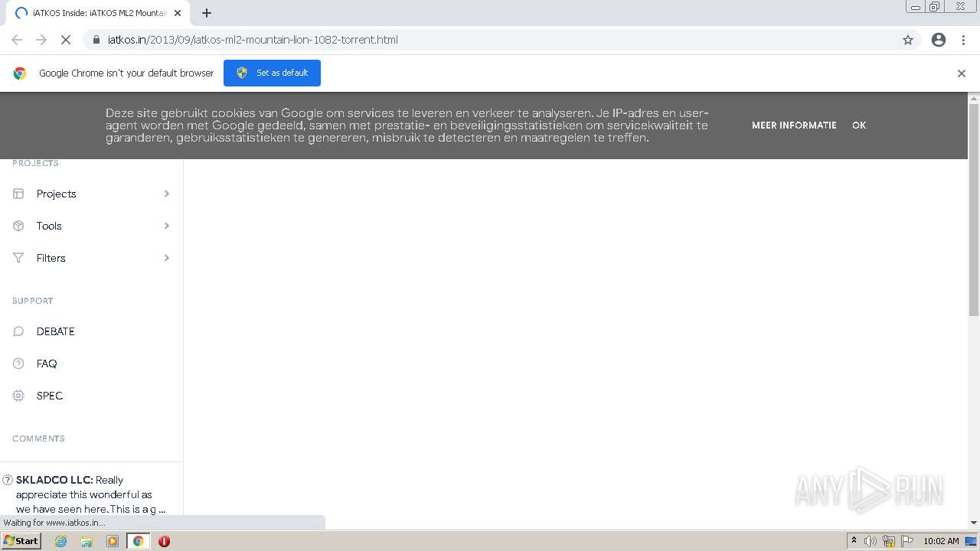Image resolution: width=980 pixels, height=551 pixels.
Task: Open the Windows Start menu
Action: tap(21, 541)
